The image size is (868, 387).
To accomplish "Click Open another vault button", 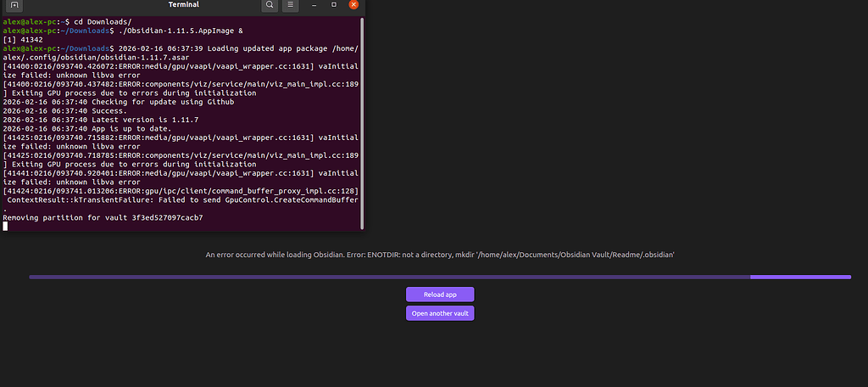I will pyautogui.click(x=440, y=313).
